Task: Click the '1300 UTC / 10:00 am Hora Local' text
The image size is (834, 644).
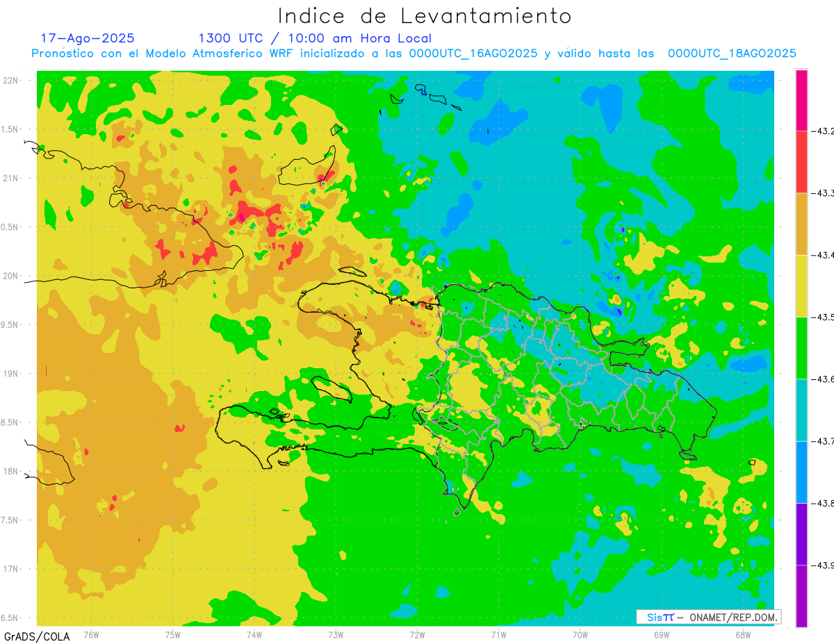Action: pyautogui.click(x=315, y=38)
